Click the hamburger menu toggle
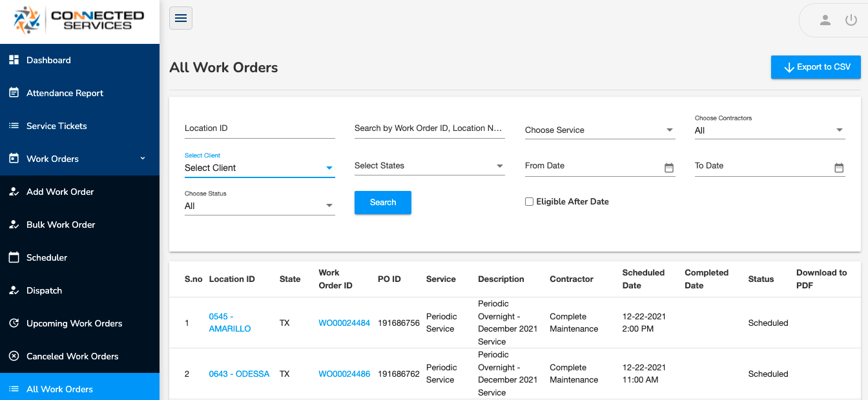The image size is (868, 400). coord(180,18)
